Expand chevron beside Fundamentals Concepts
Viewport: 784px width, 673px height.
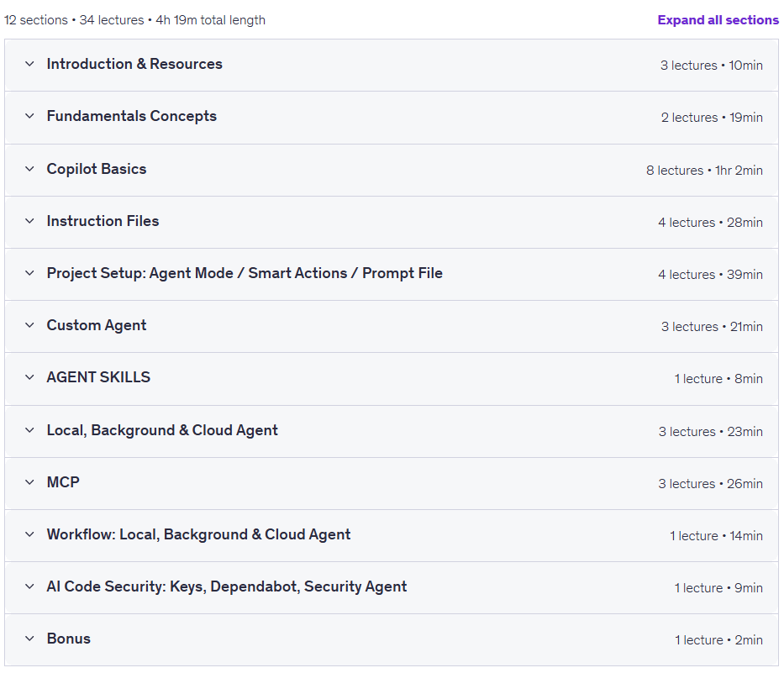click(x=29, y=116)
